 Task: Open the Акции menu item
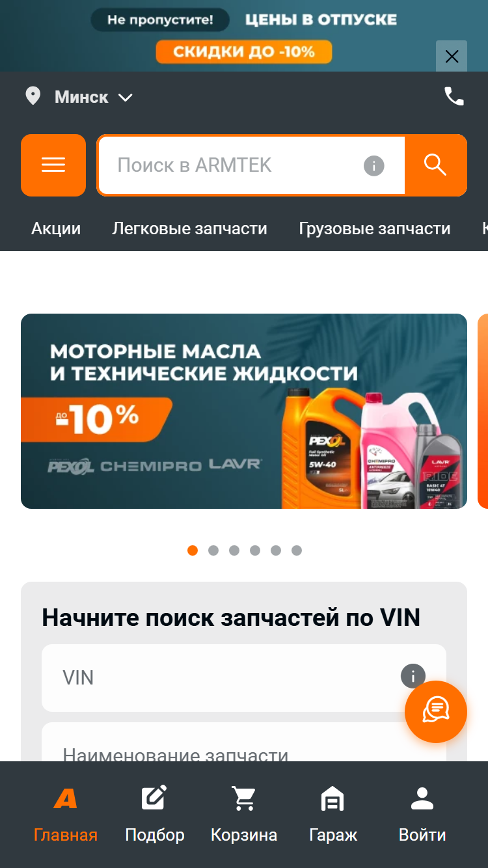56,228
